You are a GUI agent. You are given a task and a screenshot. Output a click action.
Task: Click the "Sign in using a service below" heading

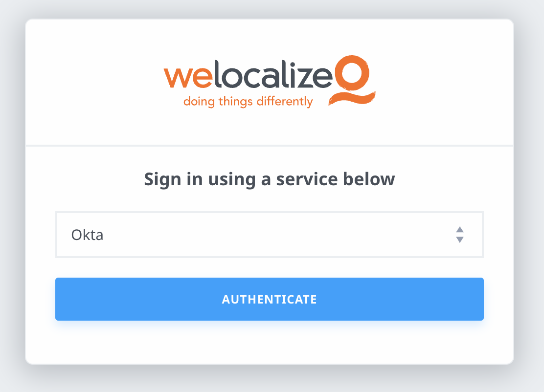tap(270, 179)
